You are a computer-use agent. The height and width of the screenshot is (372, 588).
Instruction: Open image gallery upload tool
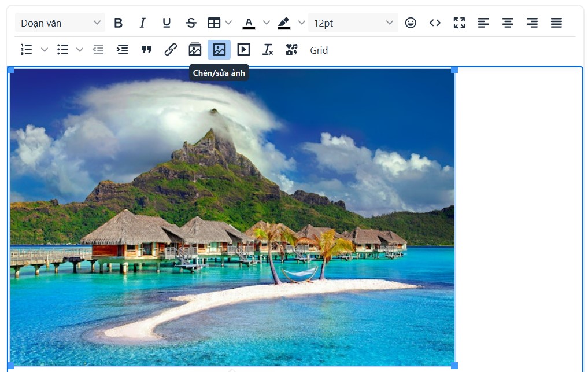pyautogui.click(x=195, y=50)
